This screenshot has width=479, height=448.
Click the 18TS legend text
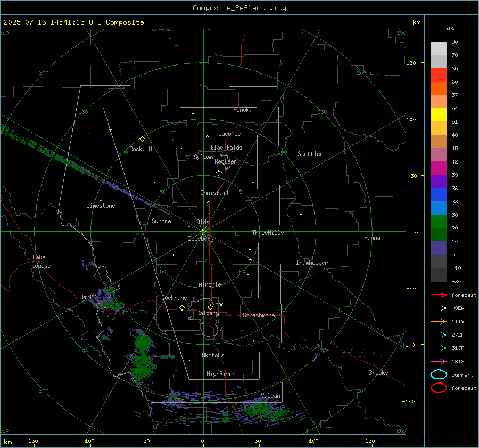458,362
